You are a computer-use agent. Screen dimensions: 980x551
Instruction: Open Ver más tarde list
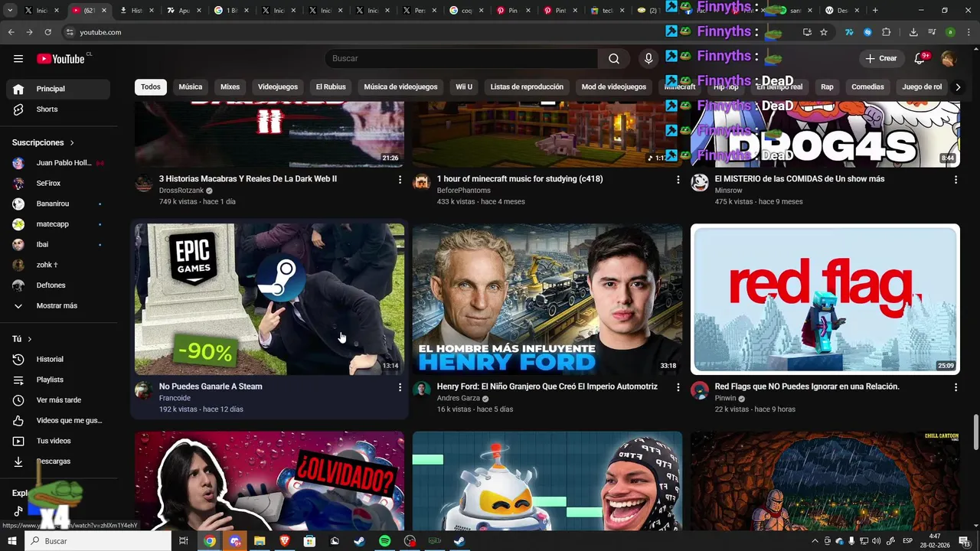coord(58,400)
